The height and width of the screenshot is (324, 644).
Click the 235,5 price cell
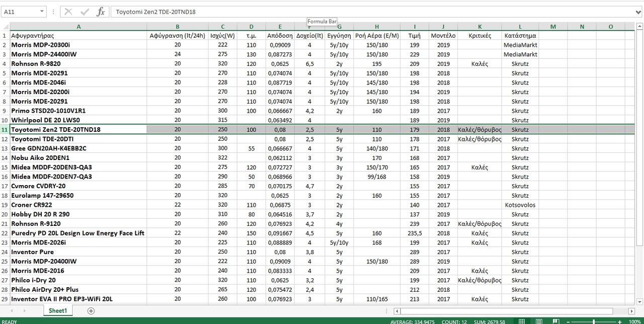[415, 233]
